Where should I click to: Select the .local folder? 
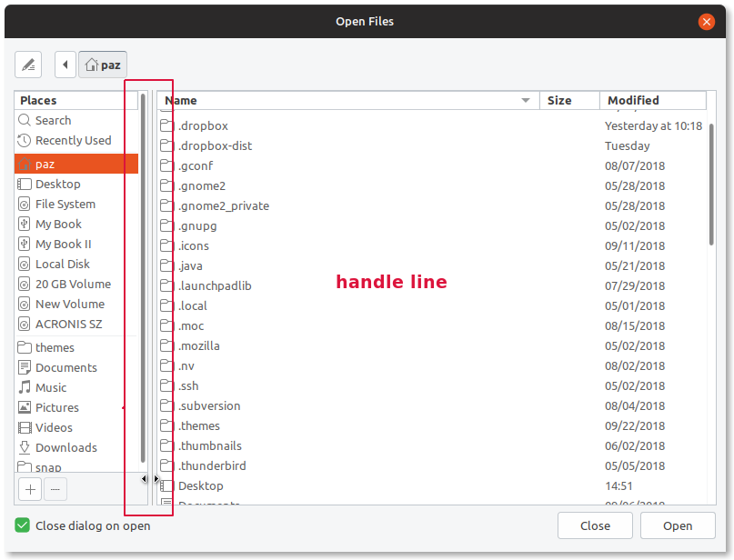tap(431, 306)
